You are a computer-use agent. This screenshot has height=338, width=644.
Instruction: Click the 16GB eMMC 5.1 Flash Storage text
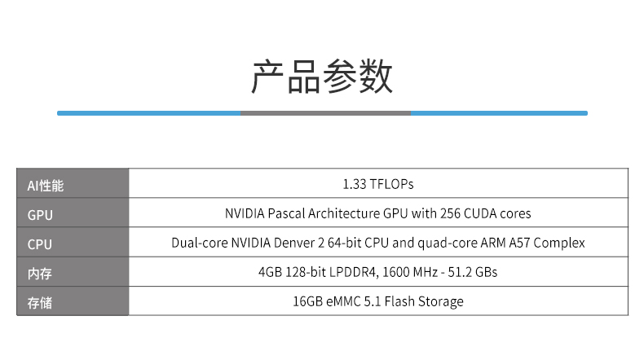pyautogui.click(x=378, y=301)
